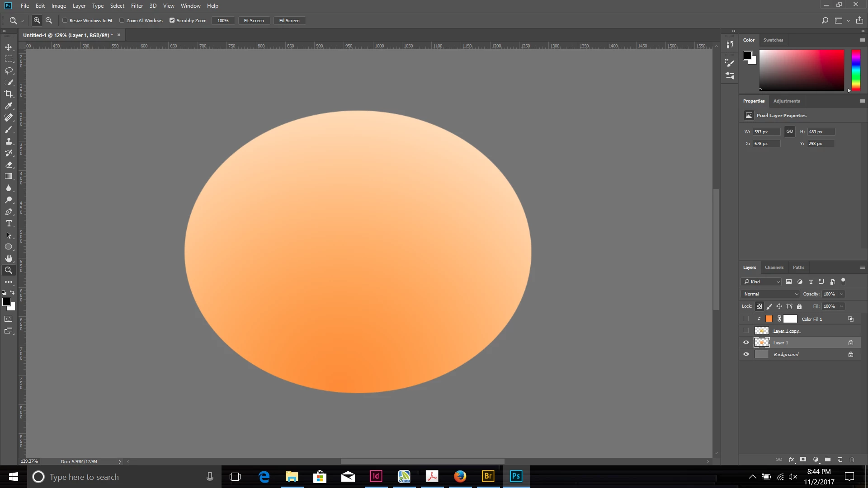Screen dimensions: 868x488
Task: Delete layer using trash icon
Action: pos(852,460)
